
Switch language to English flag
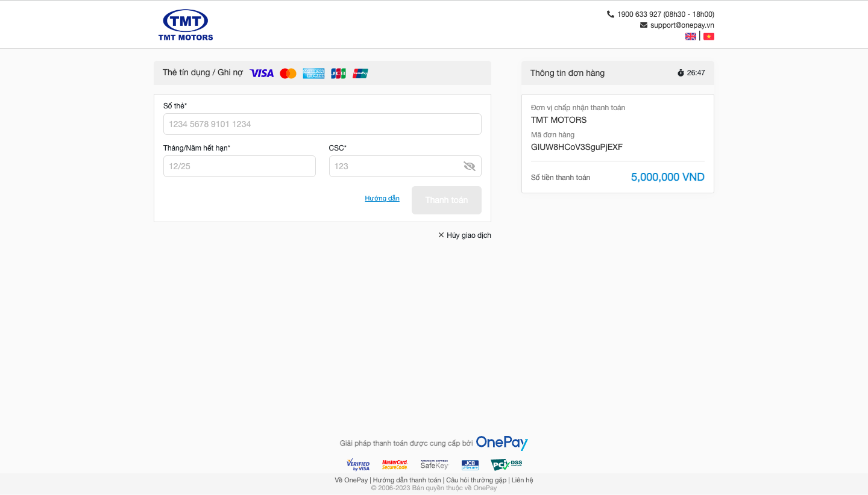pos(691,36)
